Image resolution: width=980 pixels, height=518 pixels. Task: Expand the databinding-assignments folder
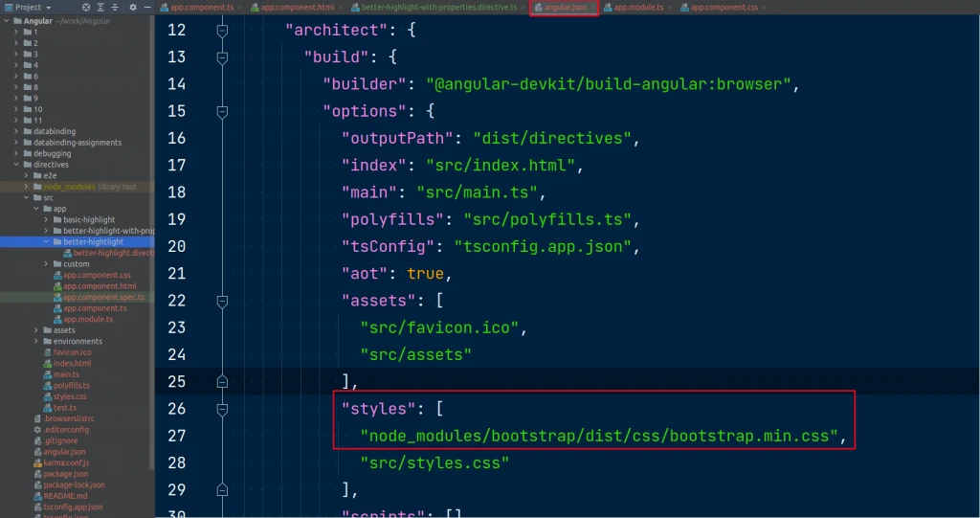pos(16,143)
